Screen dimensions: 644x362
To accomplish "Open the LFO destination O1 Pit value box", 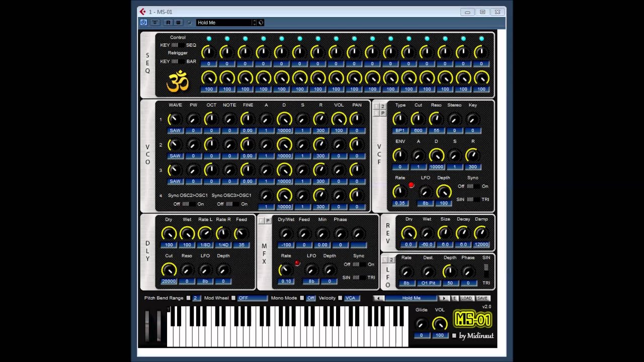I will point(428,283).
